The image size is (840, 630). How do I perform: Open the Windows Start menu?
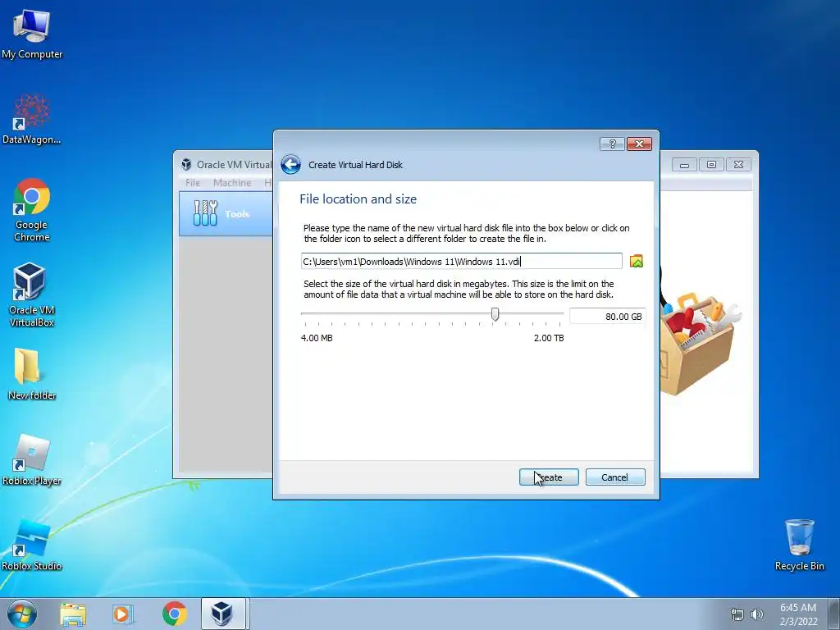22,614
